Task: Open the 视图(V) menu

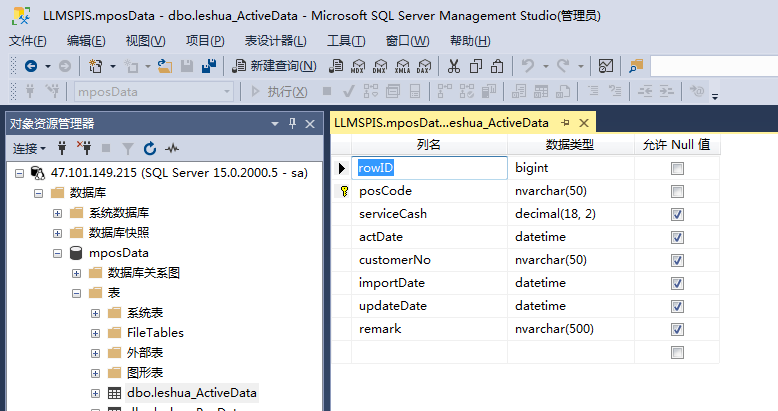Action: (x=145, y=41)
